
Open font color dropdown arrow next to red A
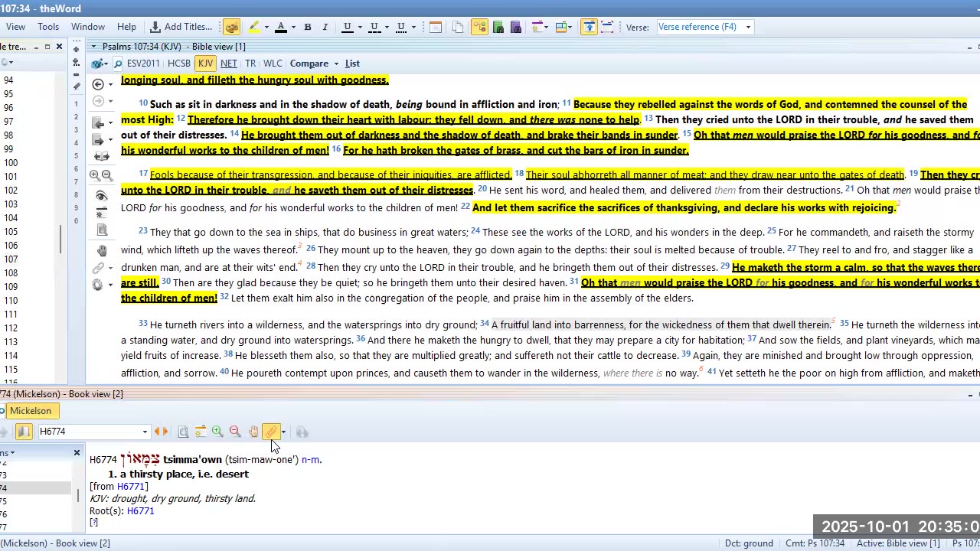click(x=293, y=27)
